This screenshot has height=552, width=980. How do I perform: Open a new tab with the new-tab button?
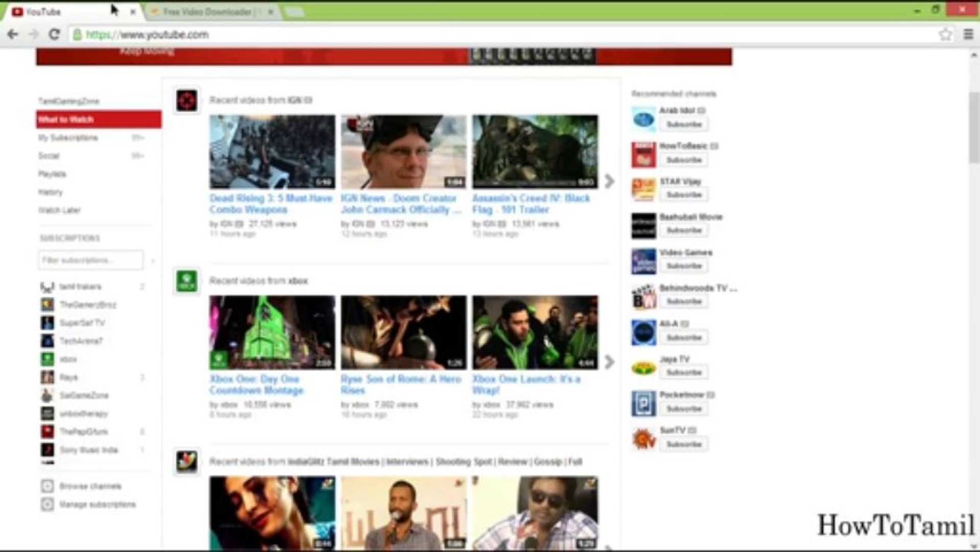294,11
